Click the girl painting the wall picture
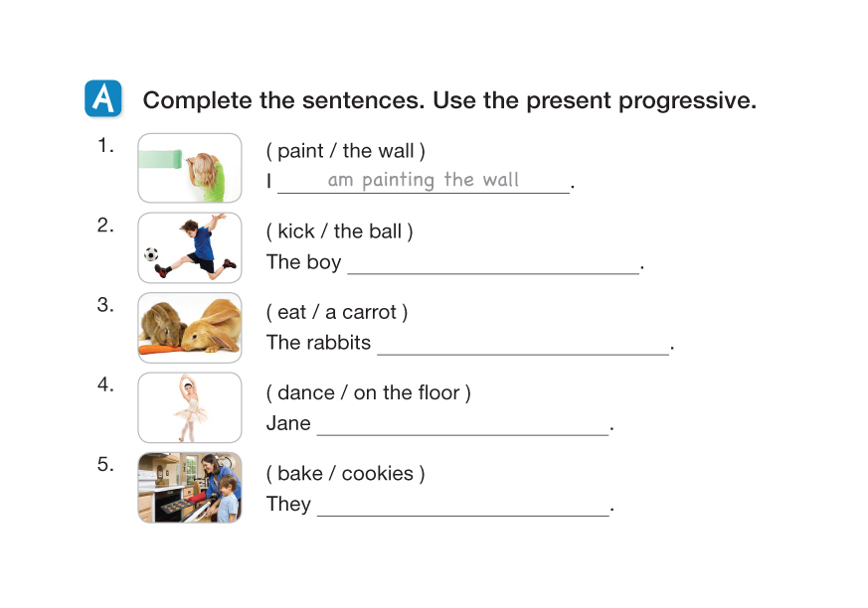 tap(189, 168)
